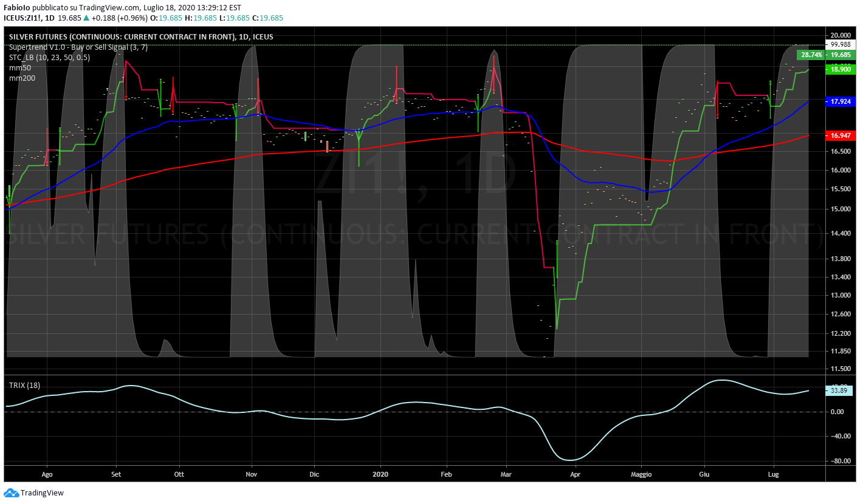Click the TradingView cloud logo icon
Viewport: 860px width, 504px height.
(12, 493)
